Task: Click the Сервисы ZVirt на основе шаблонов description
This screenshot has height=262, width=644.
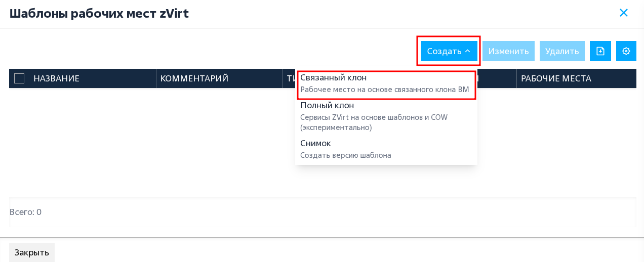Action: tap(374, 122)
